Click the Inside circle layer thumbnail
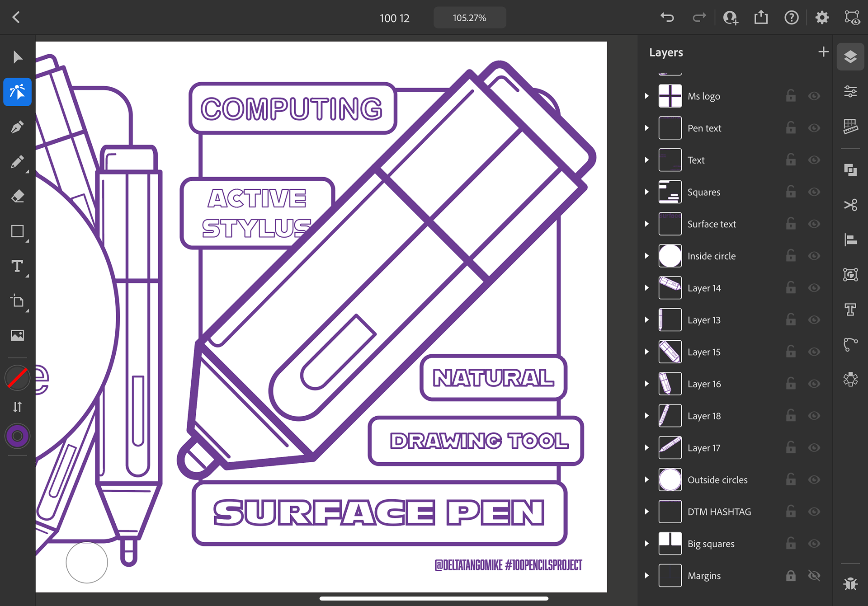Viewport: 868px width, 606px height. point(670,256)
